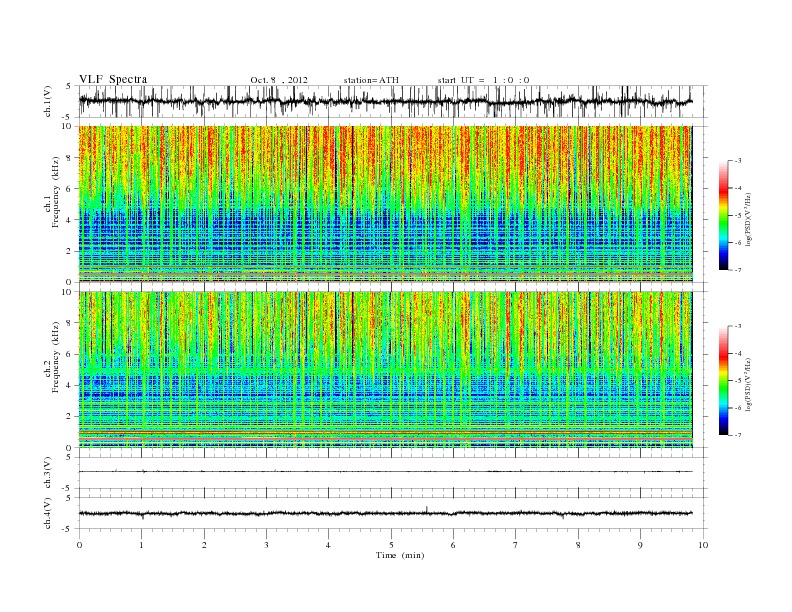Click the "VLF Spectra" plot title
This screenshot has height=612, width=792.
coord(113,79)
